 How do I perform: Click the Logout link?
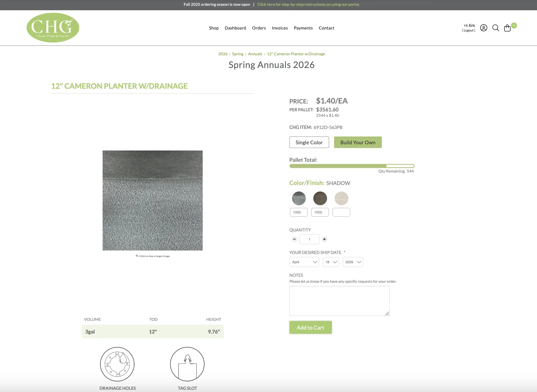(x=468, y=30)
